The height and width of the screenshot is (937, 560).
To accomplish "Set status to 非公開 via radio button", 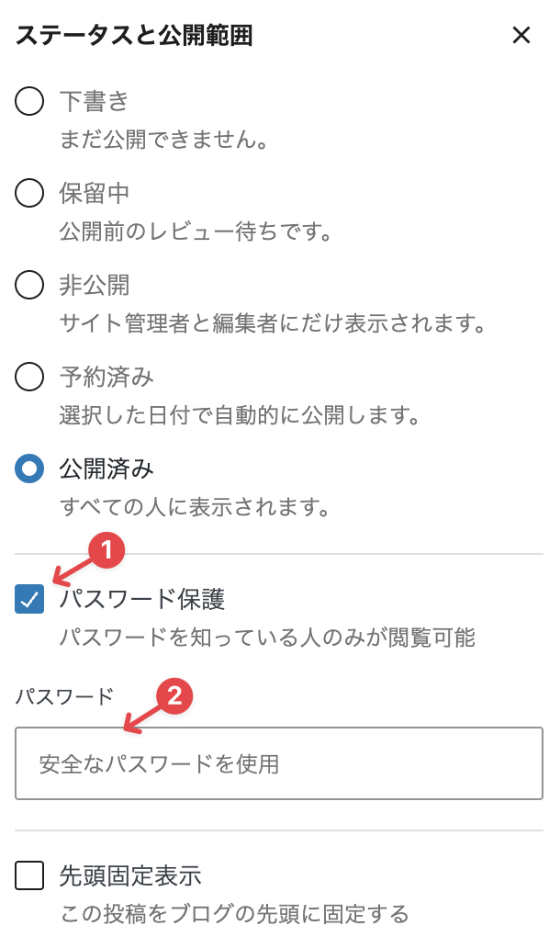I will pos(29,285).
